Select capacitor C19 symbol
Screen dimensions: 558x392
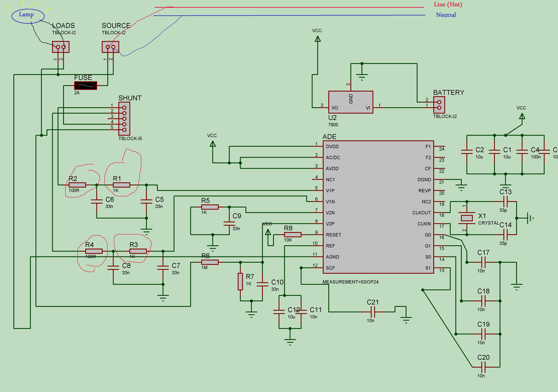coord(483,334)
